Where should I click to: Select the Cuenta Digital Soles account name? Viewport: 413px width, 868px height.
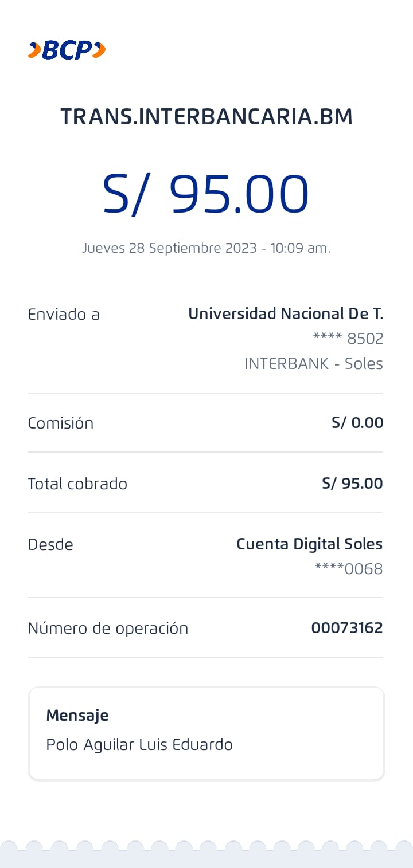[x=309, y=544]
